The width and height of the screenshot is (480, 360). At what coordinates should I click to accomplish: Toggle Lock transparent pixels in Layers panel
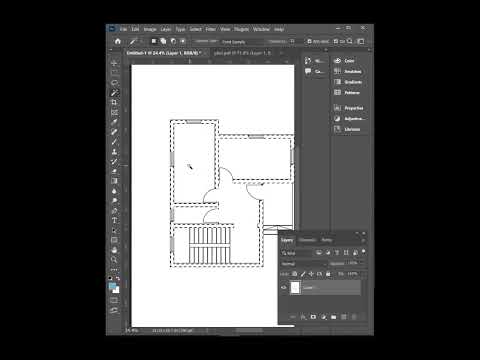295,274
